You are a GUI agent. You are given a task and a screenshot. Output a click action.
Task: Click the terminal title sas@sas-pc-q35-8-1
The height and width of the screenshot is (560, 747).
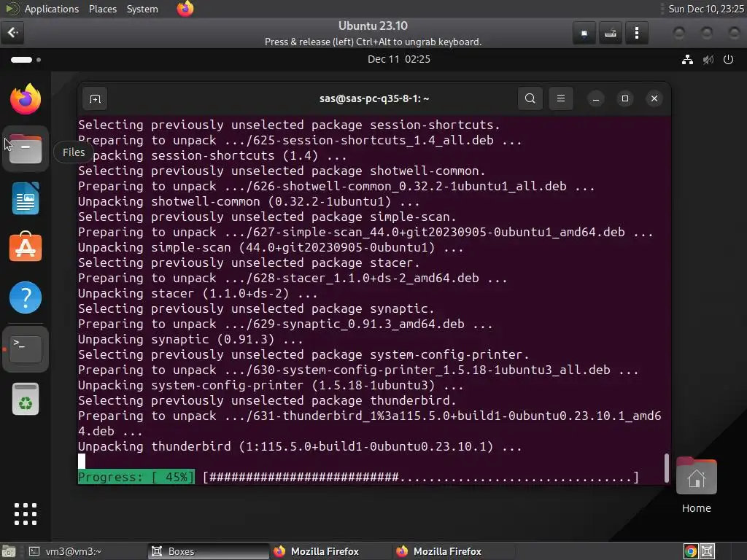pos(374,98)
